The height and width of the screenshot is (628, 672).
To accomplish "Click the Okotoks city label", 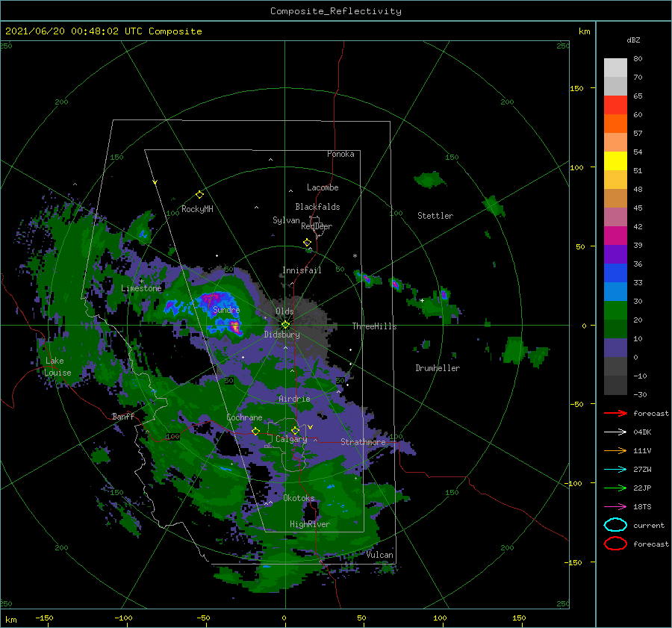I will pyautogui.click(x=299, y=498).
